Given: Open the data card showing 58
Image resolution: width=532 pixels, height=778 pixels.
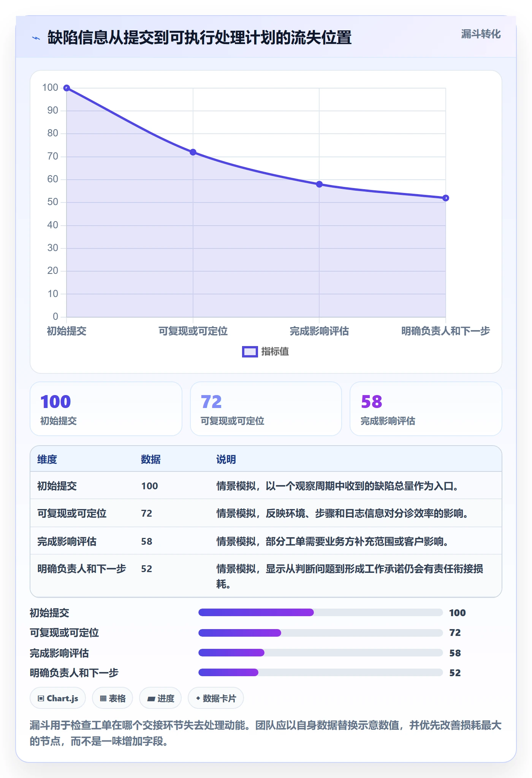Looking at the screenshot, I should 426,409.
